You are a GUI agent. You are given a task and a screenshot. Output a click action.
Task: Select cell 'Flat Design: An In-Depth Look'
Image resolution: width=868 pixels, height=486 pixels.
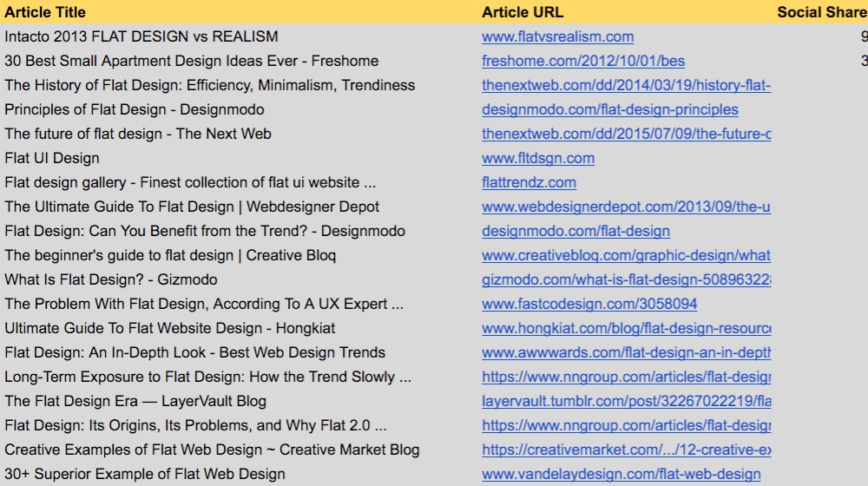coord(194,353)
